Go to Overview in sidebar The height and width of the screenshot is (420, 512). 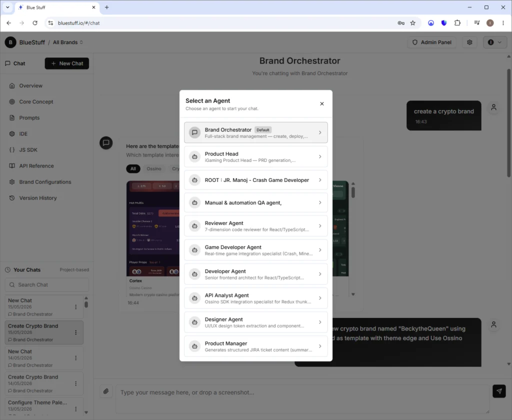(30, 86)
